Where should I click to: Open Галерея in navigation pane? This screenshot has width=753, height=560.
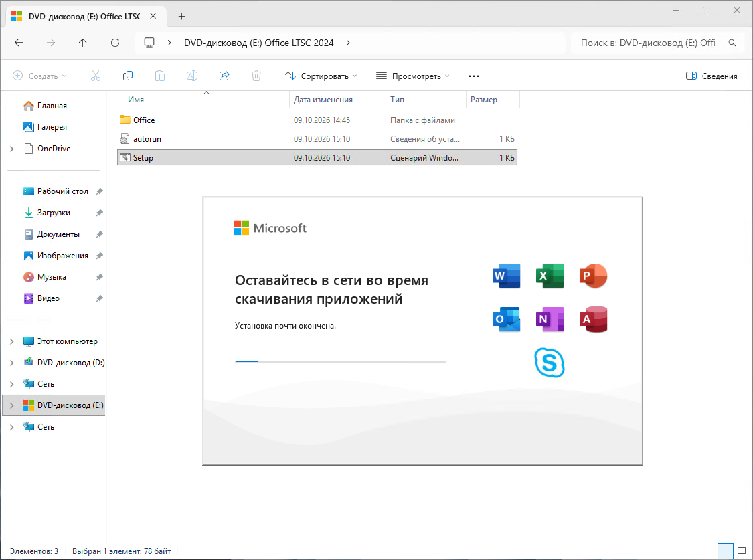[52, 127]
